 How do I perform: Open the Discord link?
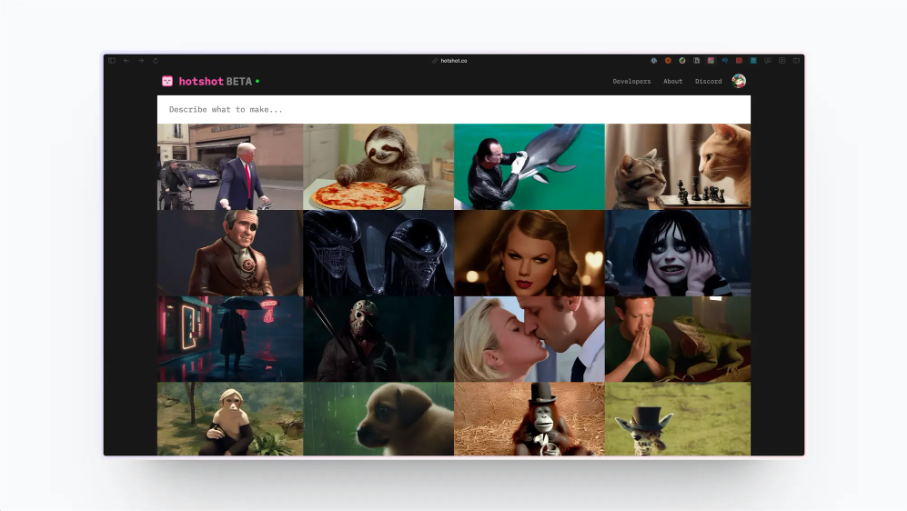tap(709, 82)
